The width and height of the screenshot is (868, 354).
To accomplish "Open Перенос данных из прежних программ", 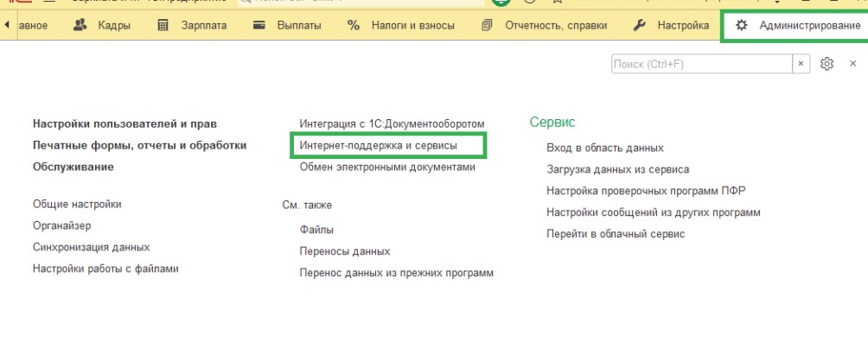I will pyautogui.click(x=396, y=273).
